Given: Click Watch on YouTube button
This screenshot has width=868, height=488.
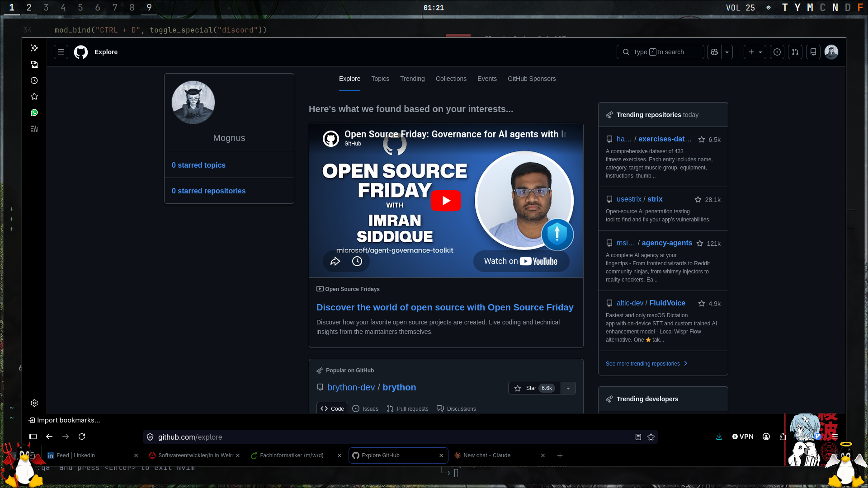Looking at the screenshot, I should pos(521,261).
